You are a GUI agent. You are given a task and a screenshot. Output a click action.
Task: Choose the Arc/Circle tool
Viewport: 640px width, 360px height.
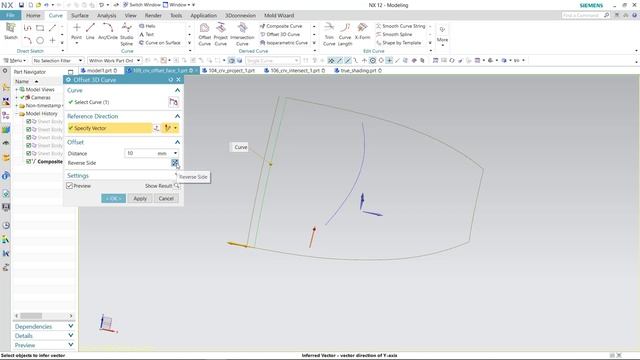click(x=108, y=32)
